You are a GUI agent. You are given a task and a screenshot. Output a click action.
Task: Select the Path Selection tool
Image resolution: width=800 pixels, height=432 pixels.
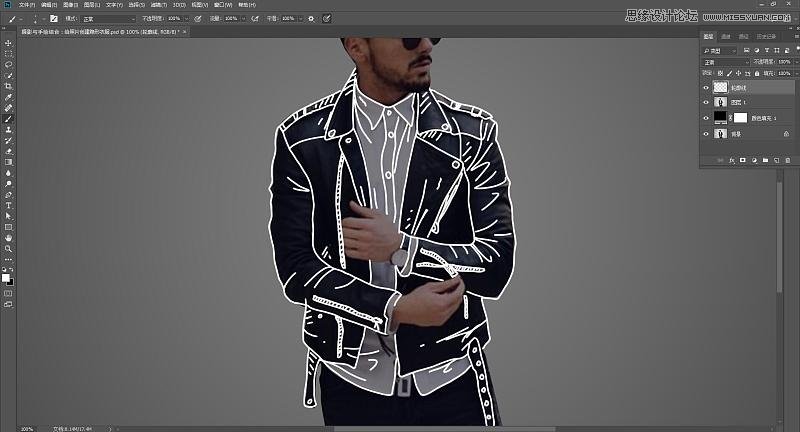point(8,216)
